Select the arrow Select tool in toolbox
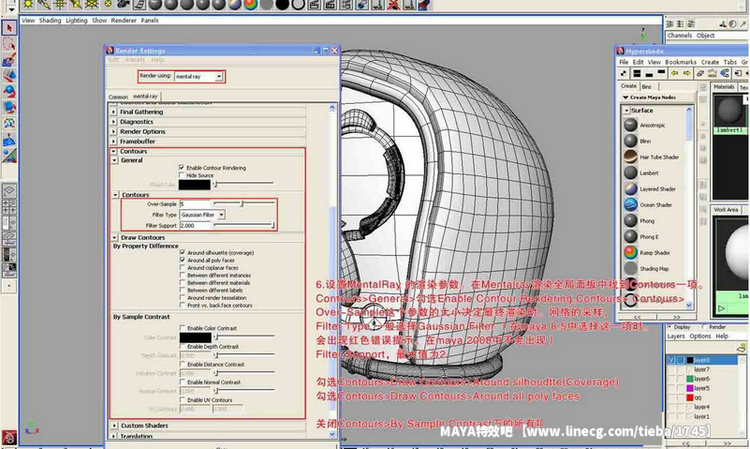750x449 pixels. [9, 28]
